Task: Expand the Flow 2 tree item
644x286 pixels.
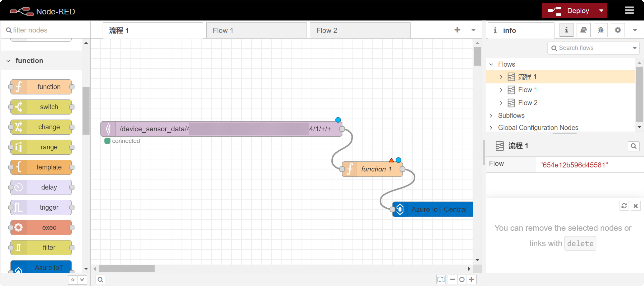Action: click(x=501, y=103)
